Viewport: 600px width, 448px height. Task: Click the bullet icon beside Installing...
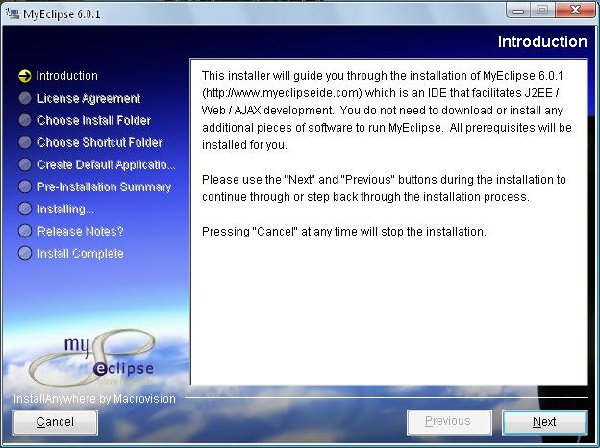point(25,209)
